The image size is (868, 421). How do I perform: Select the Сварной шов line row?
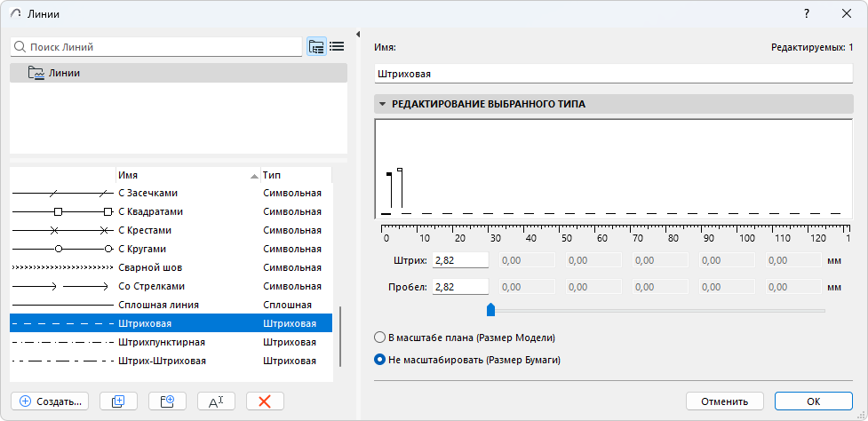point(171,267)
